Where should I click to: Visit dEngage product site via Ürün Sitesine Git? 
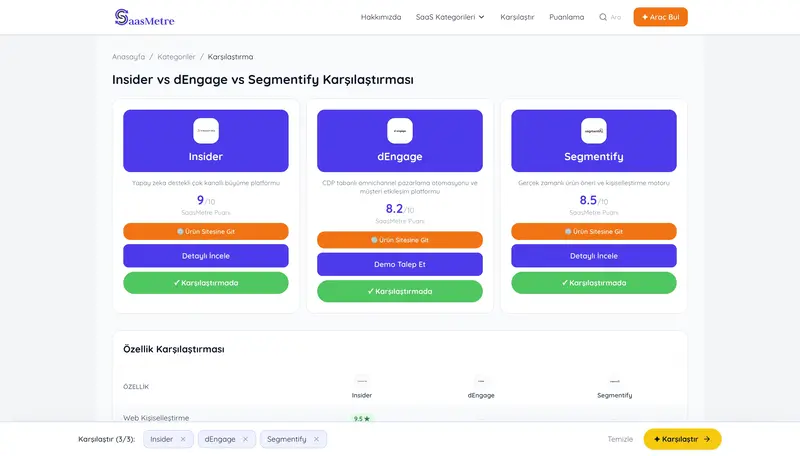coord(399,240)
